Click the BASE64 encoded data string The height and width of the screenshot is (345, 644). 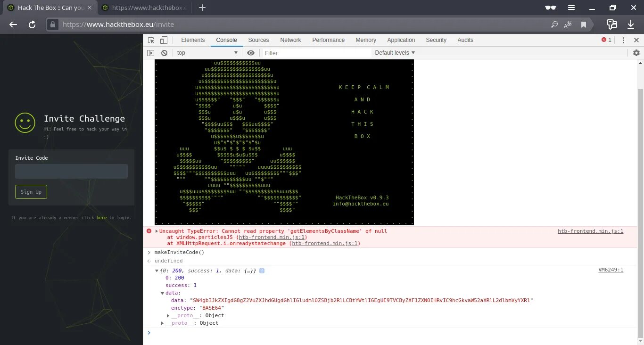pyautogui.click(x=361, y=300)
